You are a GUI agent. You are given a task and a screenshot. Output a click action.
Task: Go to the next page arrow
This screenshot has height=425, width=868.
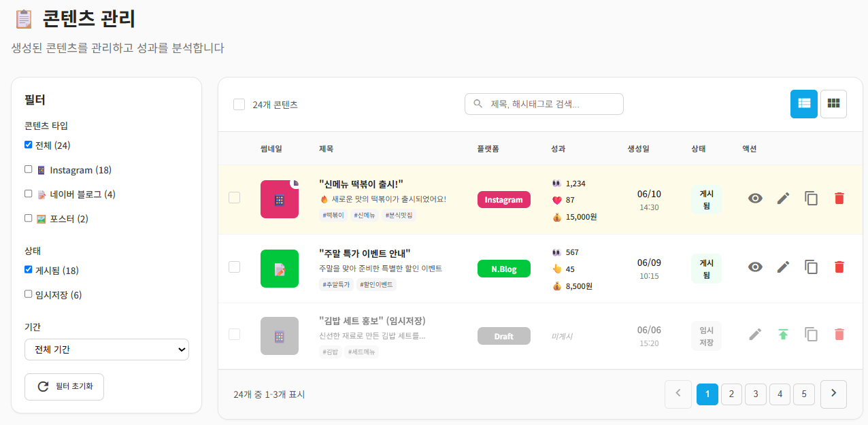(833, 394)
